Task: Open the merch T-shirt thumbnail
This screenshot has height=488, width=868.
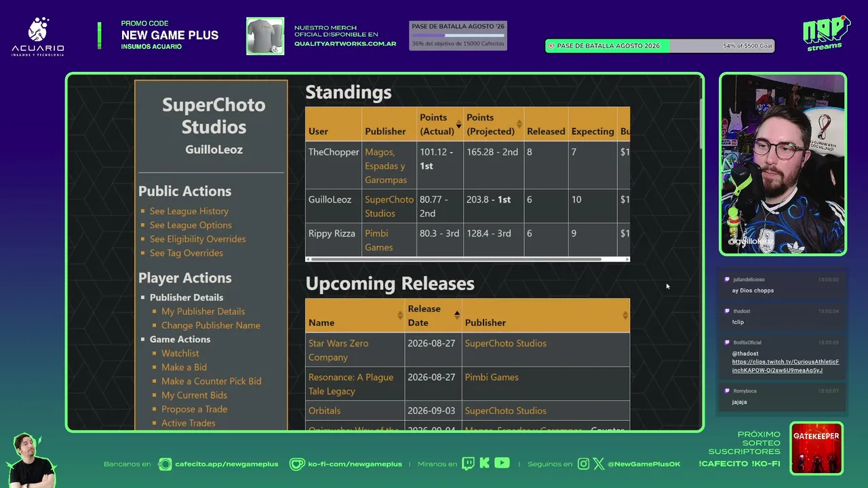Action: [265, 36]
